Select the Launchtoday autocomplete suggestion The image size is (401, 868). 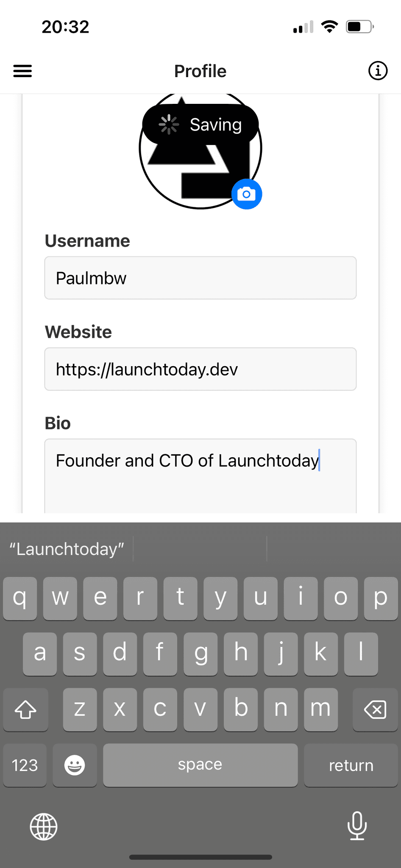(66, 549)
